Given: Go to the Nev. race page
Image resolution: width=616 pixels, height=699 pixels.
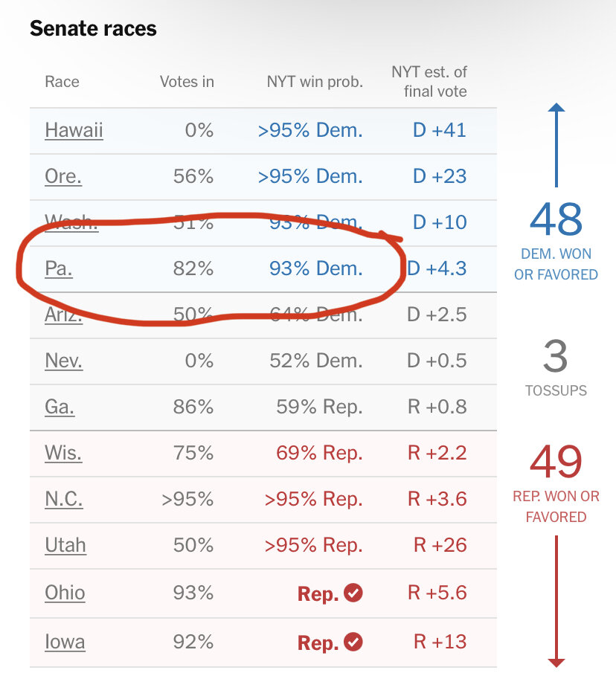Looking at the screenshot, I should point(64,361).
